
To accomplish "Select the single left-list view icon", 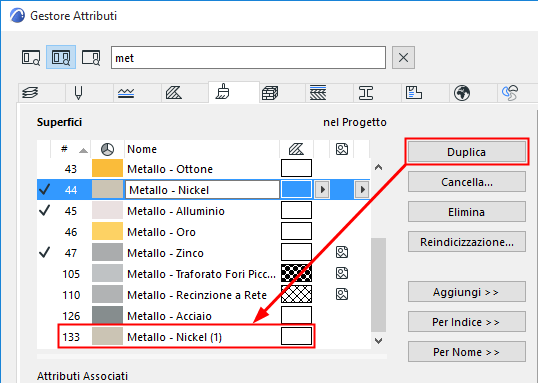I will 31,57.
